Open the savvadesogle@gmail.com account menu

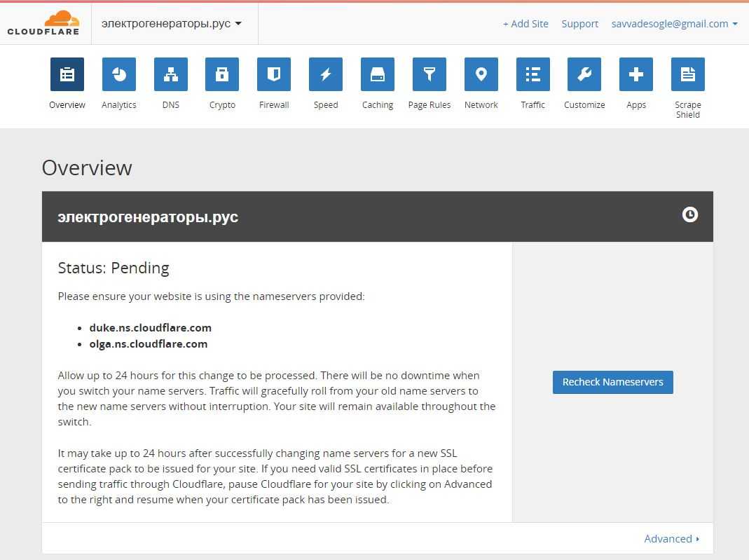coord(674,24)
